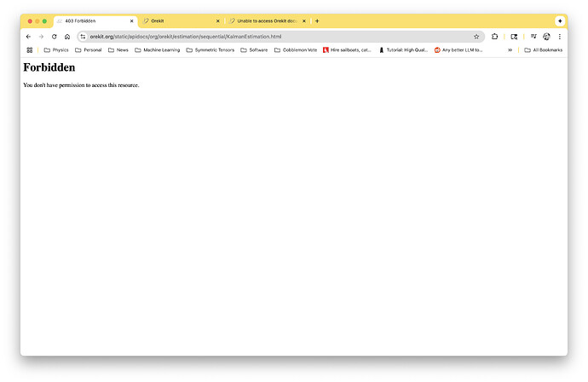Open the Extensions puzzle icon
The image size is (588, 382).
495,37
